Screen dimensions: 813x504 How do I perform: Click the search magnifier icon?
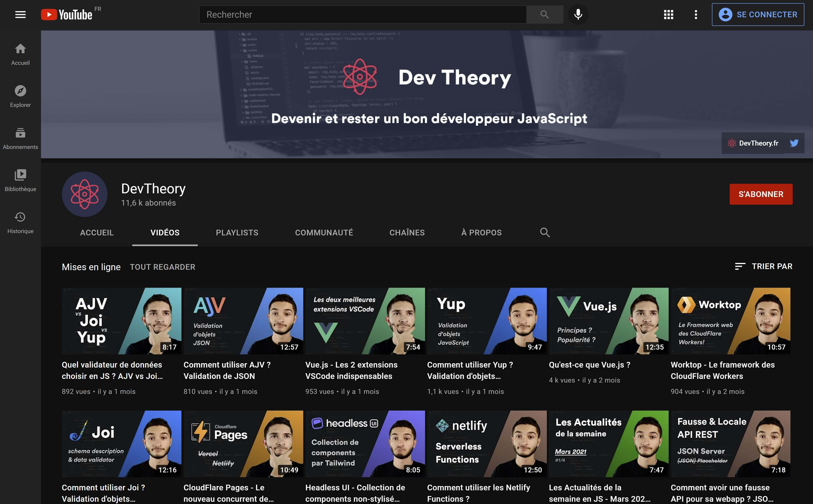[544, 14]
